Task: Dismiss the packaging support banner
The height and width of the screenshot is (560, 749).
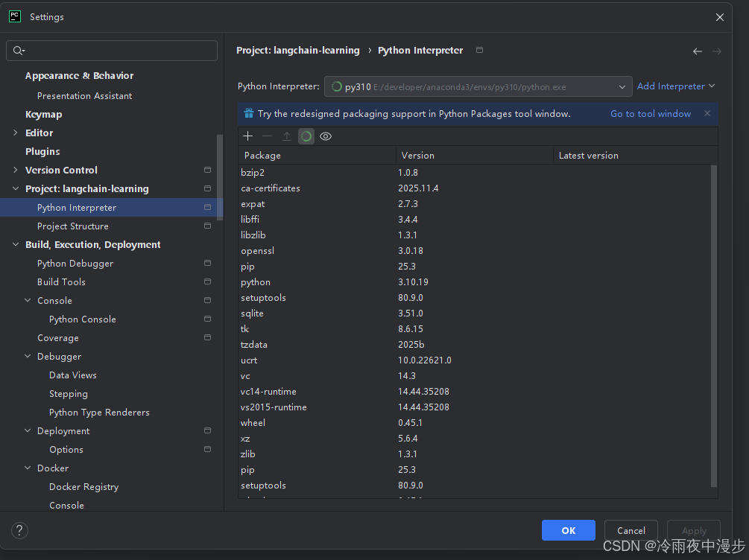Action: 707,113
